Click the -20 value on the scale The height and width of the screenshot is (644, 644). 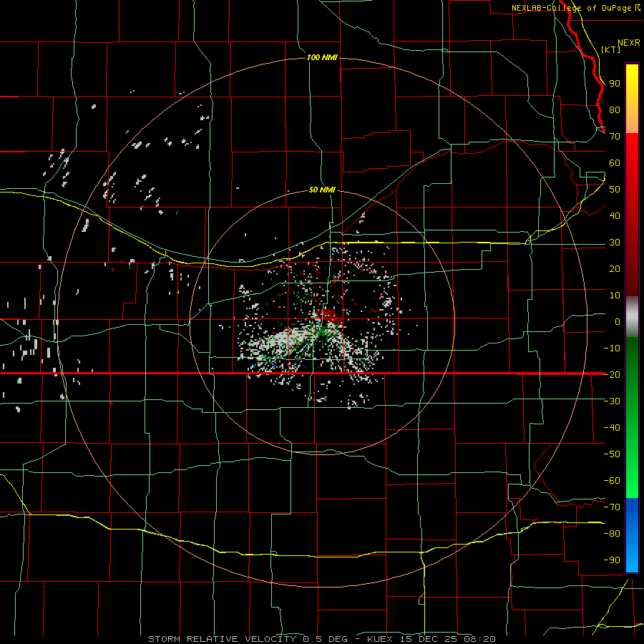[612, 374]
